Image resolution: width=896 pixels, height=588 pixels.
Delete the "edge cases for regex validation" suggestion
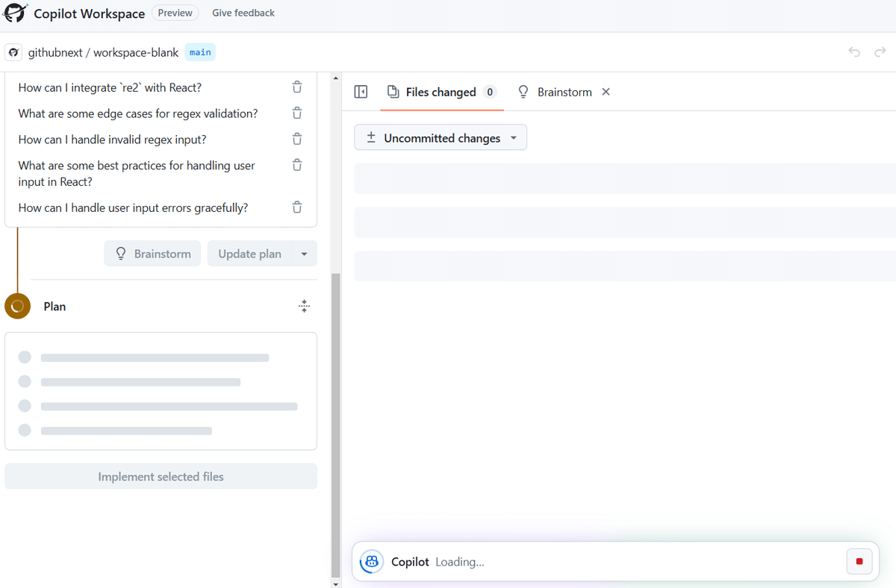(x=296, y=113)
